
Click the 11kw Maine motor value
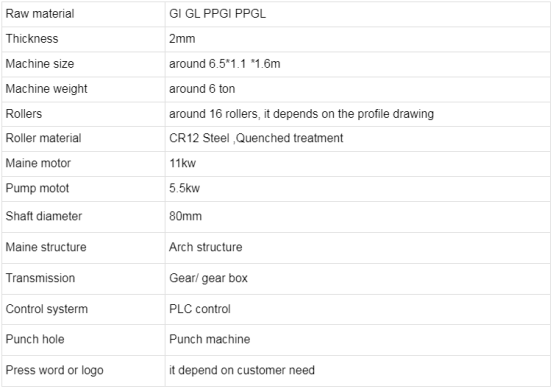[182, 163]
